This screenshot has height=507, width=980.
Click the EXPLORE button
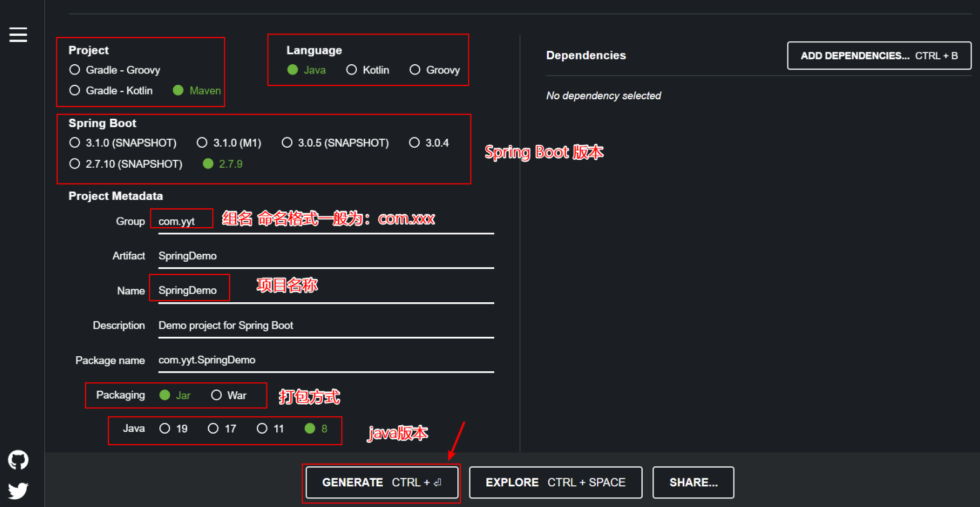[555, 483]
